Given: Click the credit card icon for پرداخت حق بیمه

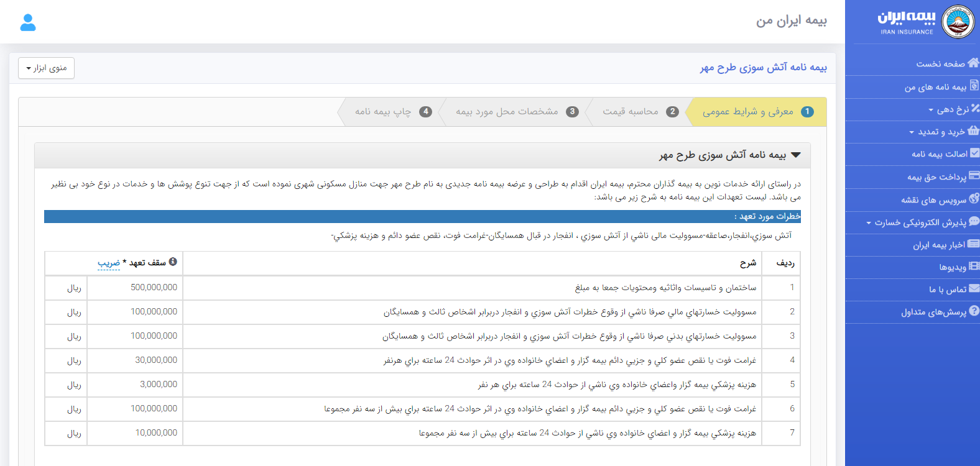Looking at the screenshot, I should click(x=974, y=176).
